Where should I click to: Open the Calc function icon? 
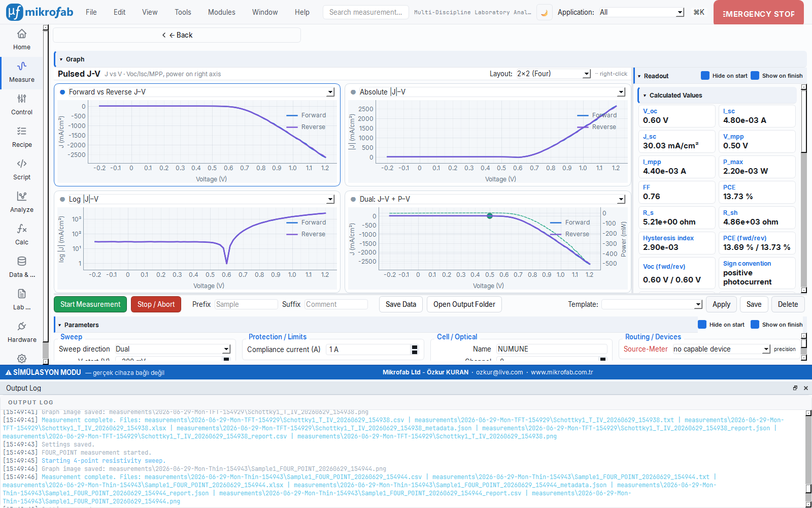pyautogui.click(x=22, y=229)
